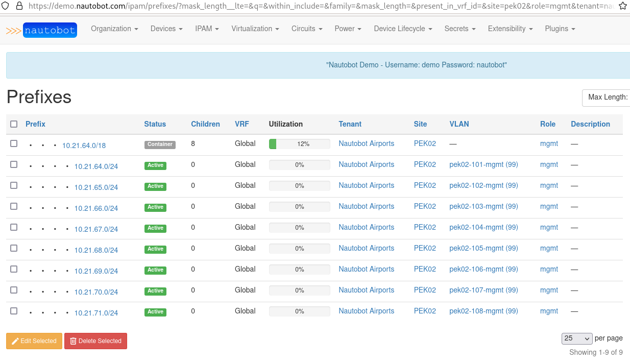Sort by Children column header

[205, 124]
